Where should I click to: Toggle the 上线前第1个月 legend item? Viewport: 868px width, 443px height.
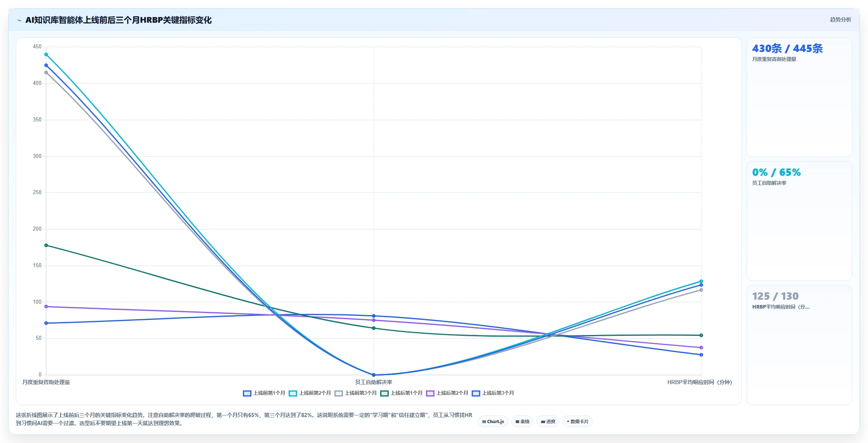[264, 393]
